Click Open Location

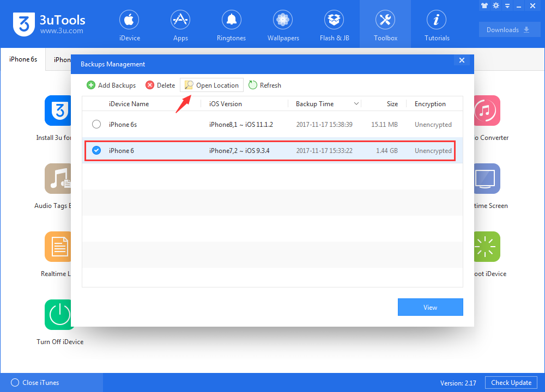(211, 85)
